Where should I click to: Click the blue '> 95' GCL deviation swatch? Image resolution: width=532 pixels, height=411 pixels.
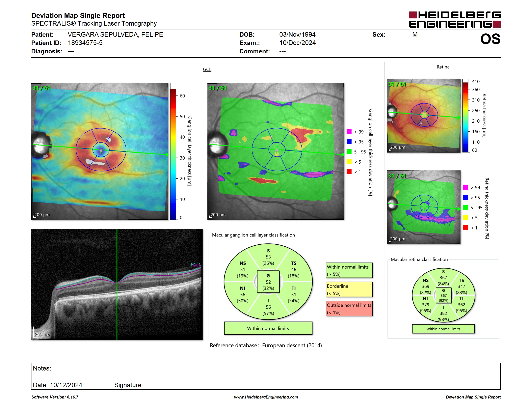point(349,142)
